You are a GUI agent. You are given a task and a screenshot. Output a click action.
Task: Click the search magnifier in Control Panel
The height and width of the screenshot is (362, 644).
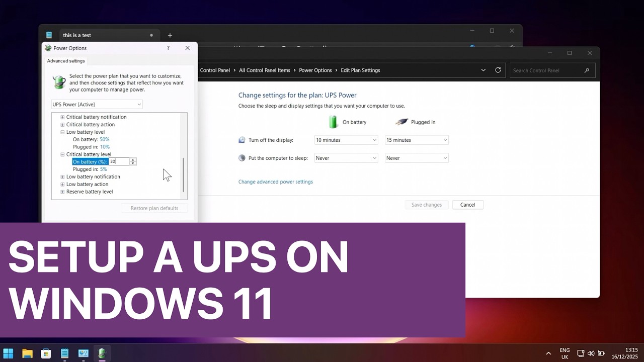point(587,71)
